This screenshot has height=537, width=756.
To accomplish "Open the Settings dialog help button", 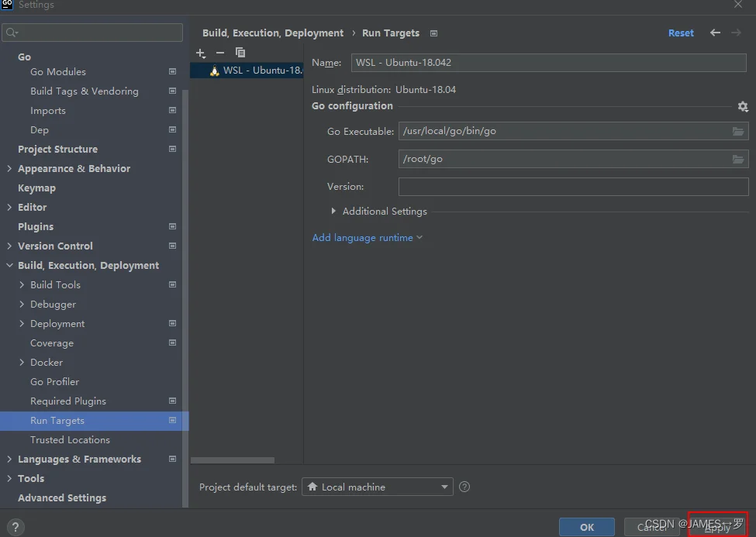I will (x=16, y=527).
